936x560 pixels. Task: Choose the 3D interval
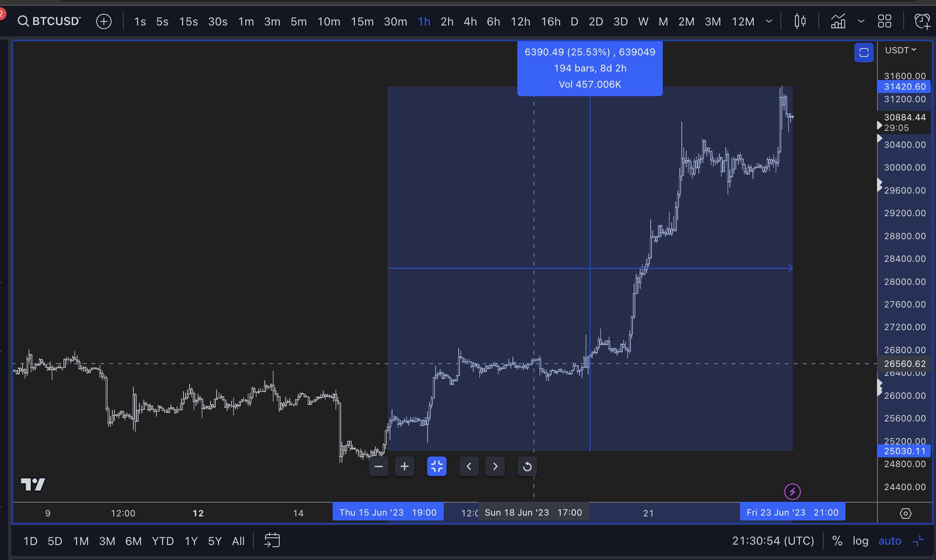(x=620, y=21)
